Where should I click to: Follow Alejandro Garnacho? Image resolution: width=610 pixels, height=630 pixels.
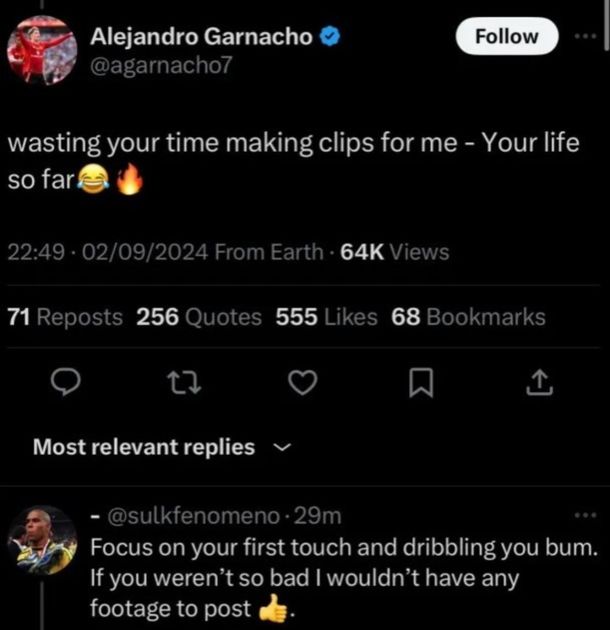[x=507, y=36]
